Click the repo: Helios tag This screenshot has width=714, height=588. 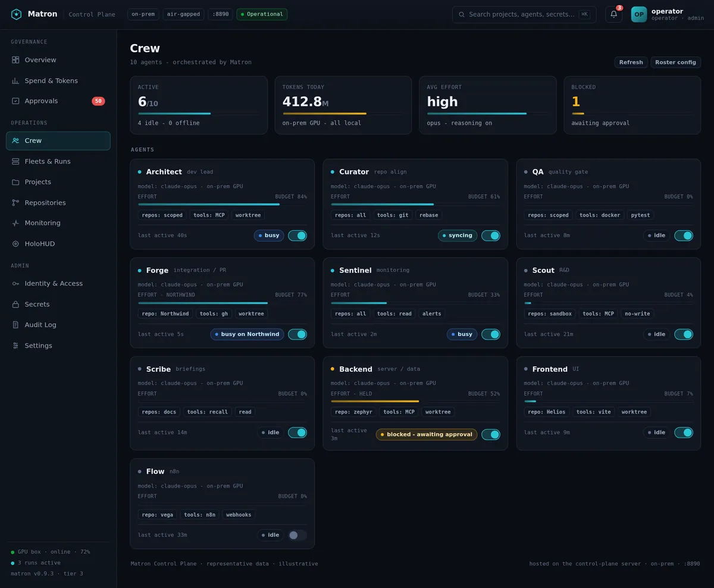pyautogui.click(x=547, y=412)
